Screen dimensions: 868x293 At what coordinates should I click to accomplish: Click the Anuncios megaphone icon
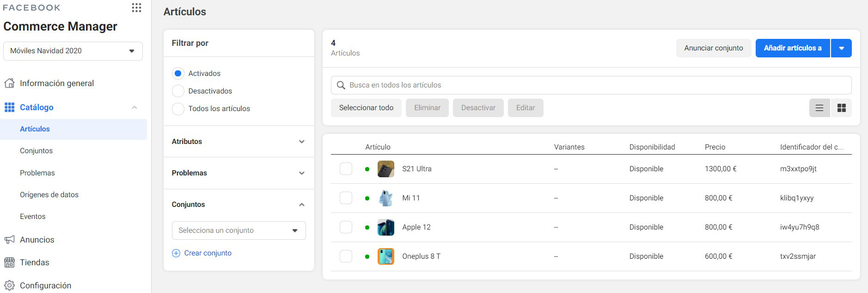pos(9,240)
